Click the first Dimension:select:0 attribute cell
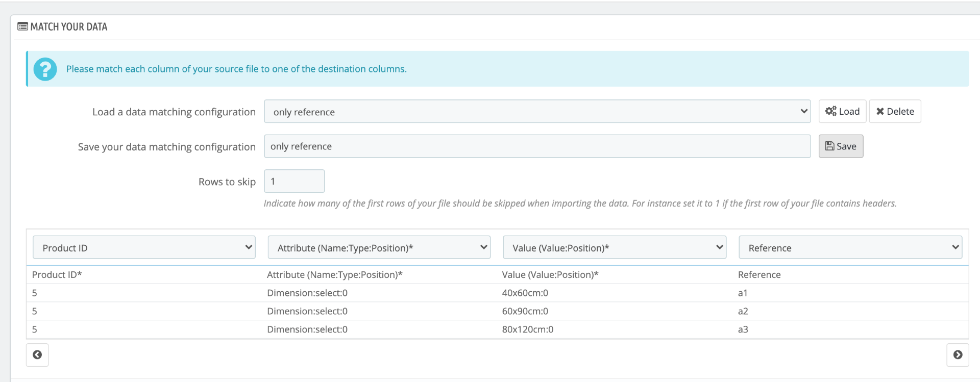Viewport: 980px width, 382px height. pyautogui.click(x=307, y=293)
